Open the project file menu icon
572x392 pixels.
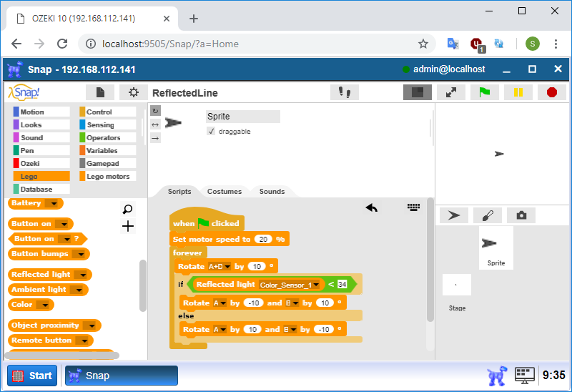100,92
